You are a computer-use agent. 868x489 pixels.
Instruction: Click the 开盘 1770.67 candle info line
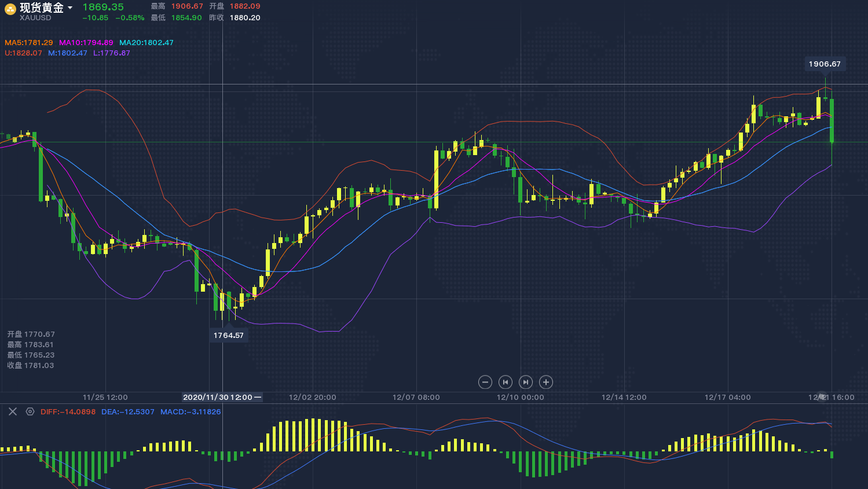point(31,334)
